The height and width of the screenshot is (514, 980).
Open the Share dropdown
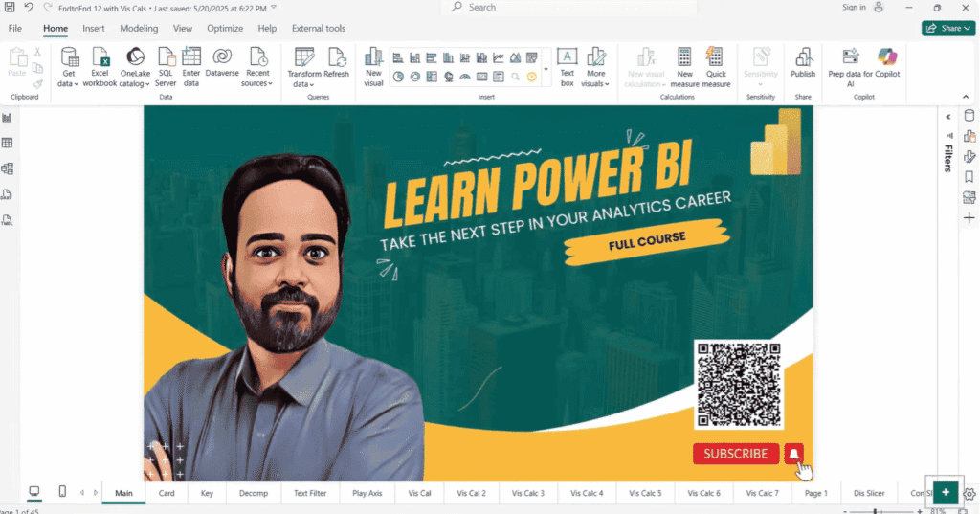click(948, 28)
